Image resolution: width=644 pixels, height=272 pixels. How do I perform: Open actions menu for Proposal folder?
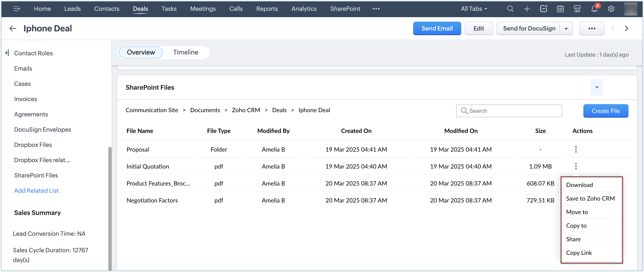coord(576,149)
